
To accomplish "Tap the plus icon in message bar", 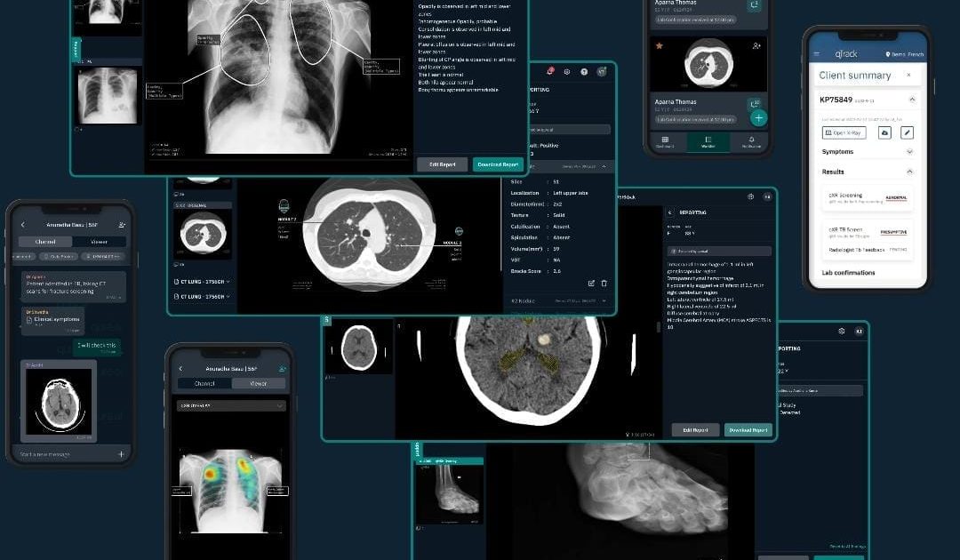I will click(x=121, y=454).
